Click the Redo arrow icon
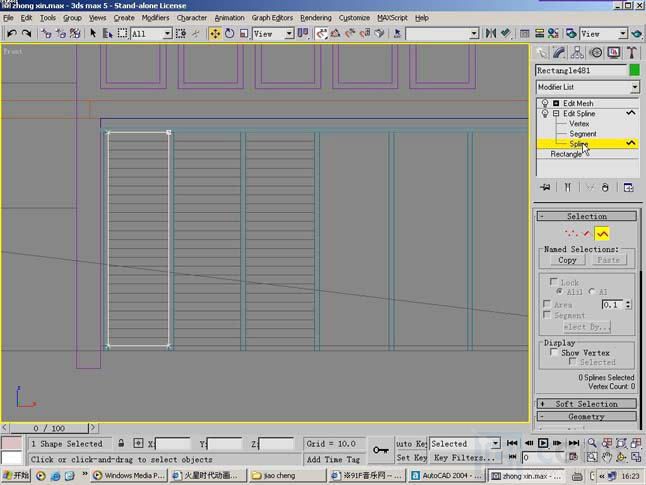646x485 pixels. [x=26, y=33]
